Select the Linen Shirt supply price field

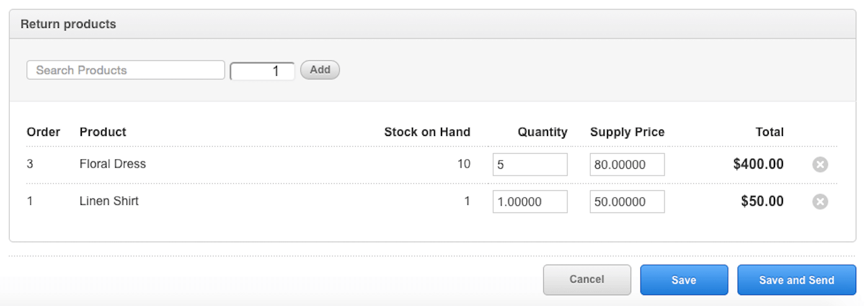(627, 202)
